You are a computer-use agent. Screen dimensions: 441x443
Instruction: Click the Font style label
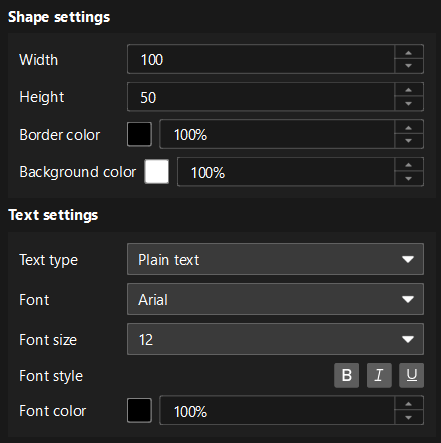(51, 376)
